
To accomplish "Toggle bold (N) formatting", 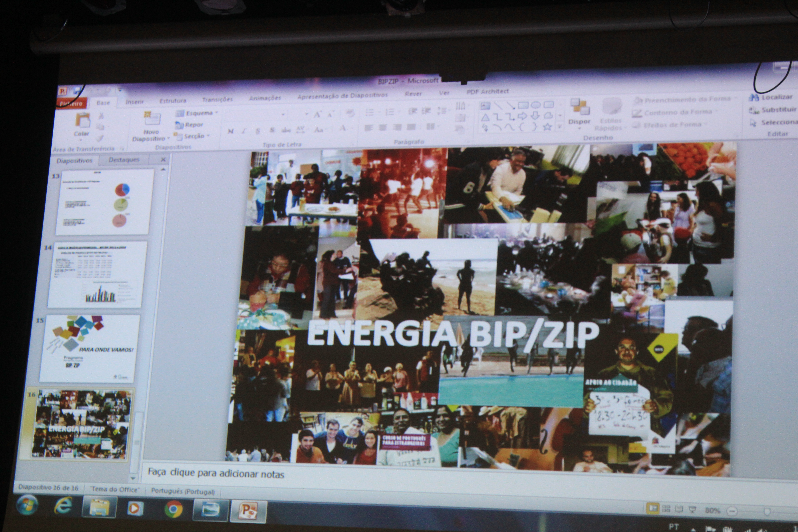I will [231, 131].
